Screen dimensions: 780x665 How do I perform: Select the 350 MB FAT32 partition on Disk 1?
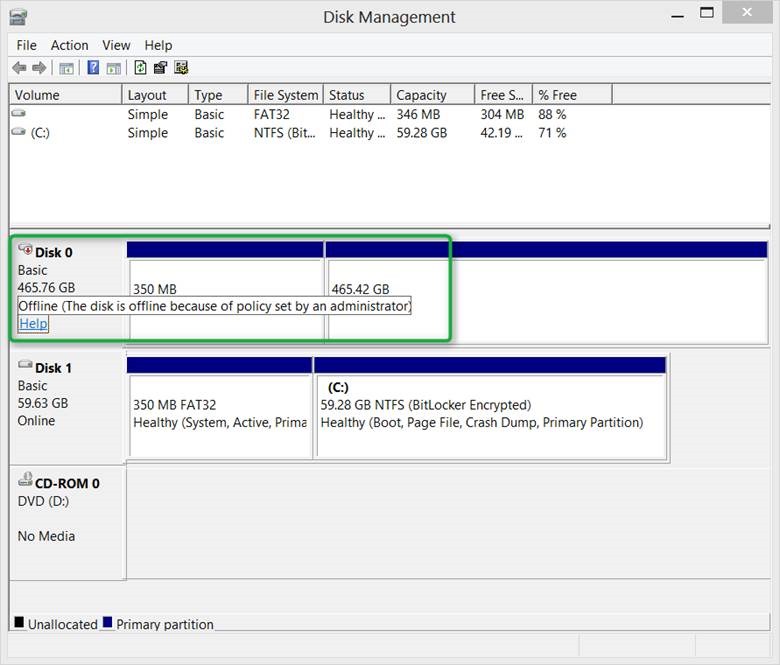pyautogui.click(x=220, y=408)
